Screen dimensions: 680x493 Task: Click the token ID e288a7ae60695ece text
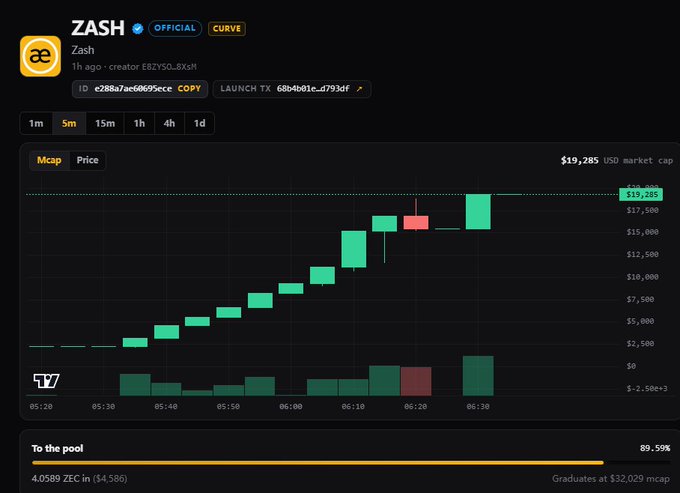(133, 88)
